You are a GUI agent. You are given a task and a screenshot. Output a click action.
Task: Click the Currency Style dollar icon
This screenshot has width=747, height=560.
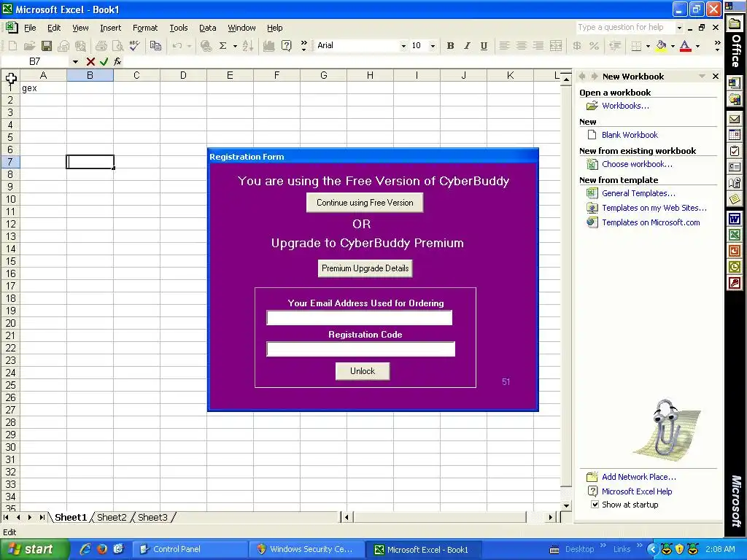(577, 46)
